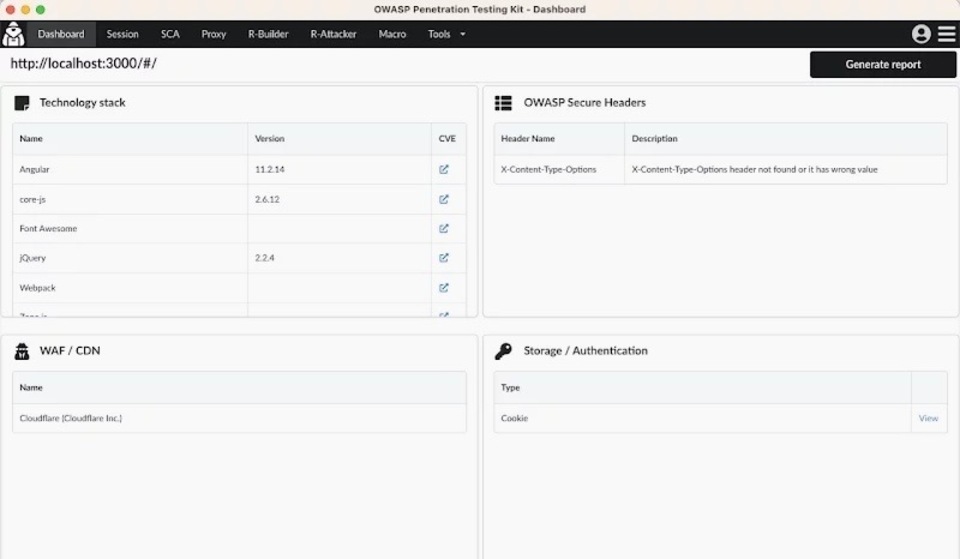
Task: Click the OWASP PTK logo icon
Action: [x=13, y=34]
